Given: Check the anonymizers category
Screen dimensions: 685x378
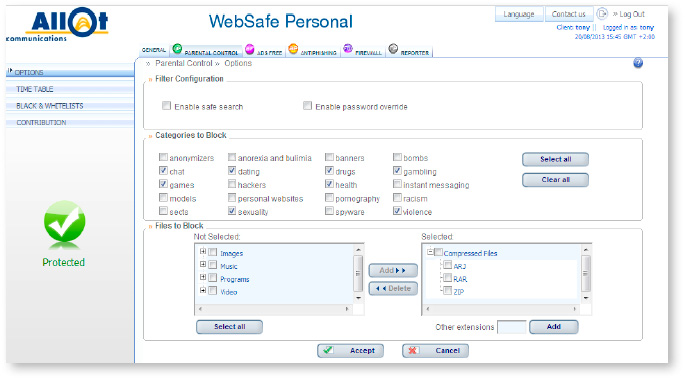Looking at the screenshot, I should coord(163,157).
